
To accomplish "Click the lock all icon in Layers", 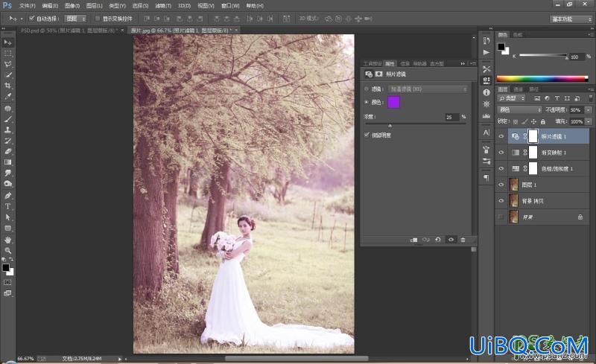I will [543, 121].
